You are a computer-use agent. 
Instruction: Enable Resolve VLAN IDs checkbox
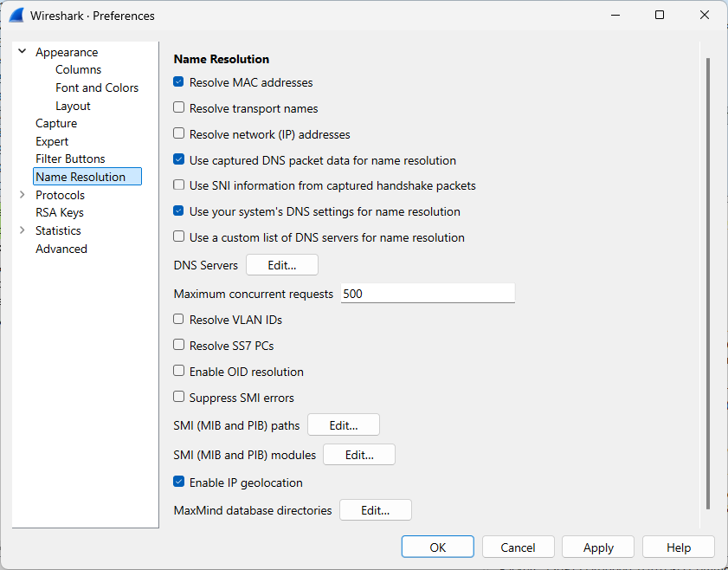pyautogui.click(x=178, y=319)
